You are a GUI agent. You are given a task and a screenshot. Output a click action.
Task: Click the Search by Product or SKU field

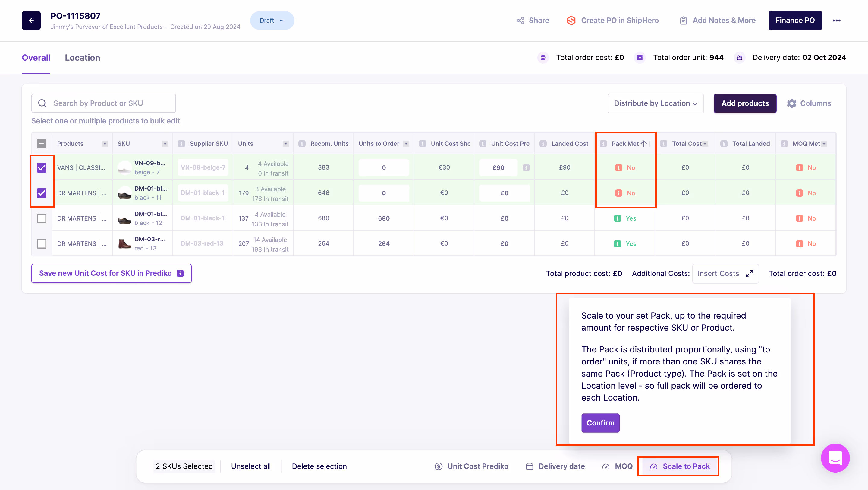tap(111, 103)
